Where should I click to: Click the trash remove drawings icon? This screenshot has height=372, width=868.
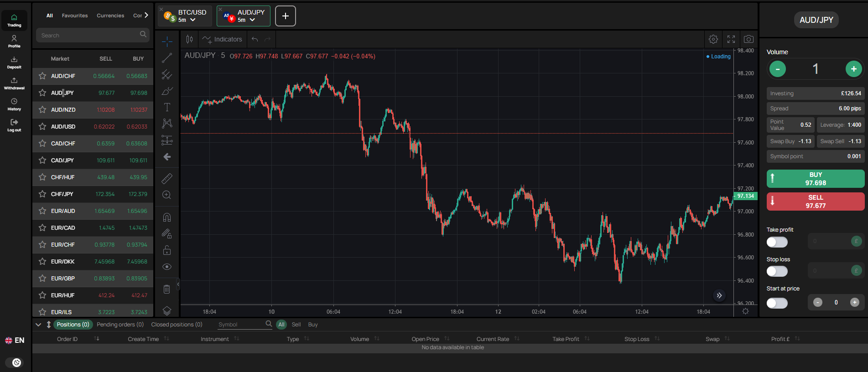click(x=167, y=289)
